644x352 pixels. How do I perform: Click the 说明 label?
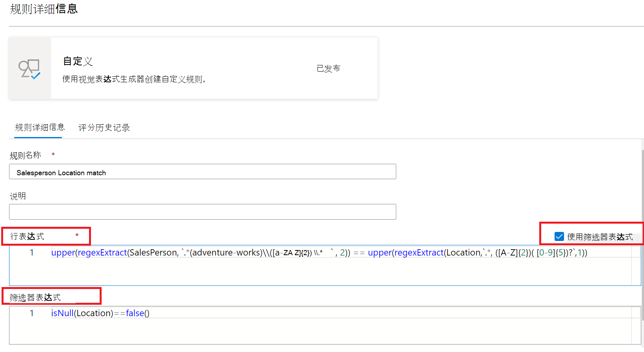pos(18,196)
